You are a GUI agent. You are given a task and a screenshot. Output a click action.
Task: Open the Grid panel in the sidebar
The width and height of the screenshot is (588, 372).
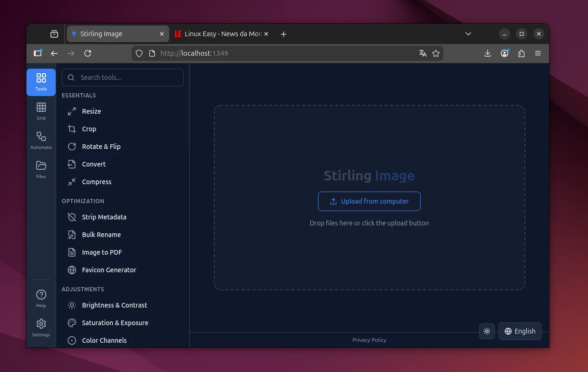click(x=41, y=110)
